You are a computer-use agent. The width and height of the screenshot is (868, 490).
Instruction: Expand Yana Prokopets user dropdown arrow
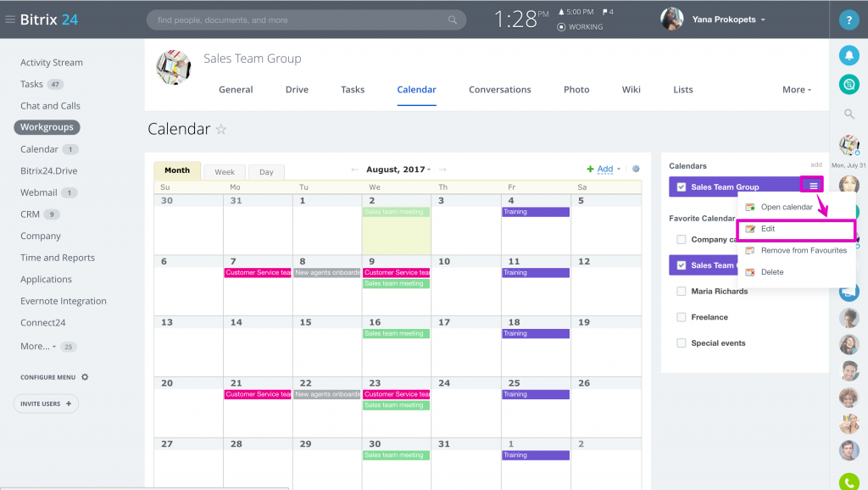point(763,20)
